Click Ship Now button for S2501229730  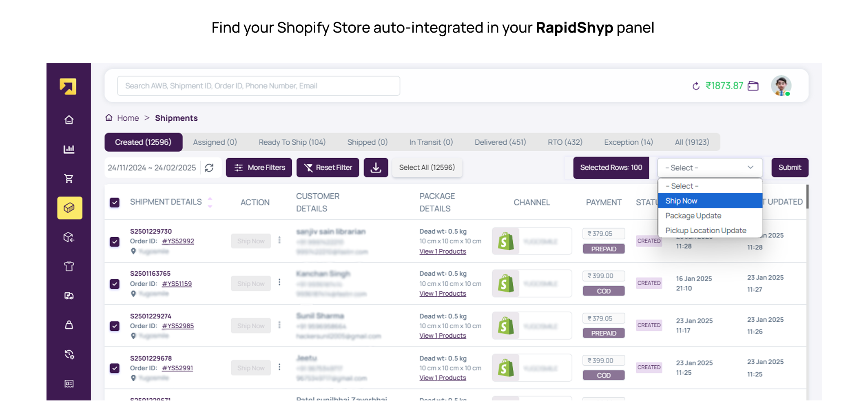pyautogui.click(x=251, y=241)
